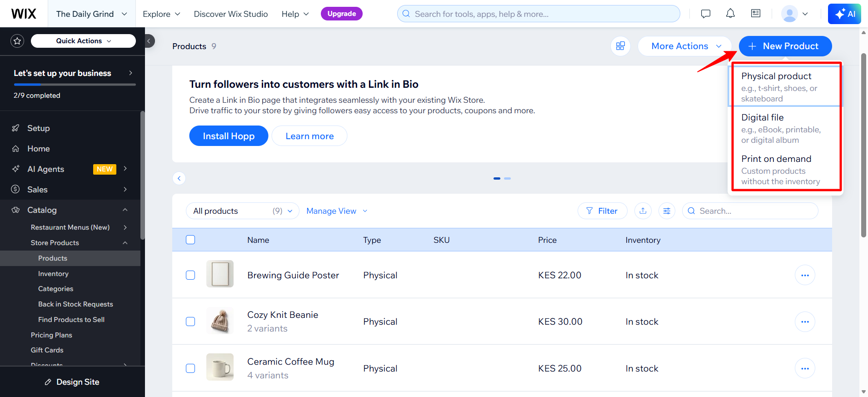Open the customize columns icon
Image resolution: width=868 pixels, height=397 pixels.
667,211
